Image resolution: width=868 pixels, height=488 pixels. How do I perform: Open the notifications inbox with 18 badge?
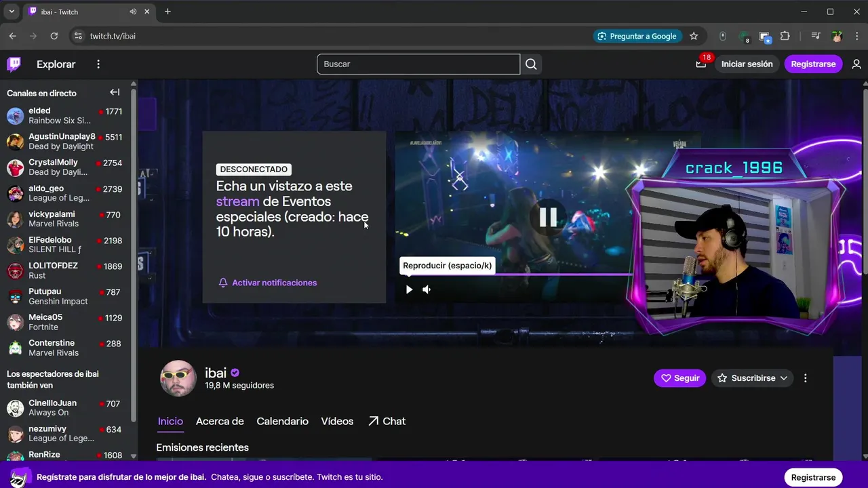tap(701, 64)
